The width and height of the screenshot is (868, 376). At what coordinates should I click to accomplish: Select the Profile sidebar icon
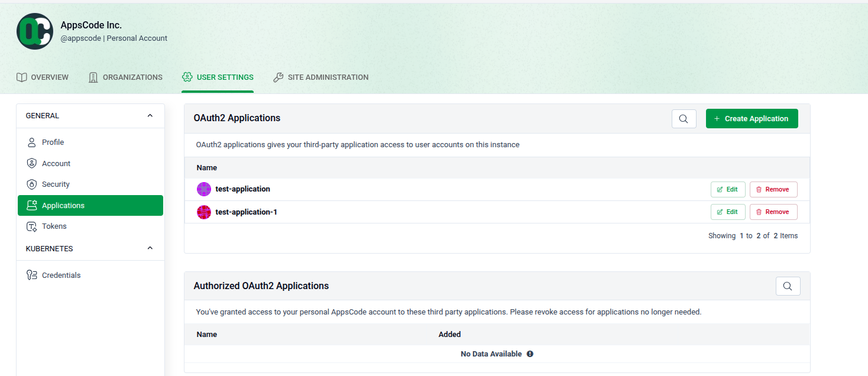[x=31, y=142]
